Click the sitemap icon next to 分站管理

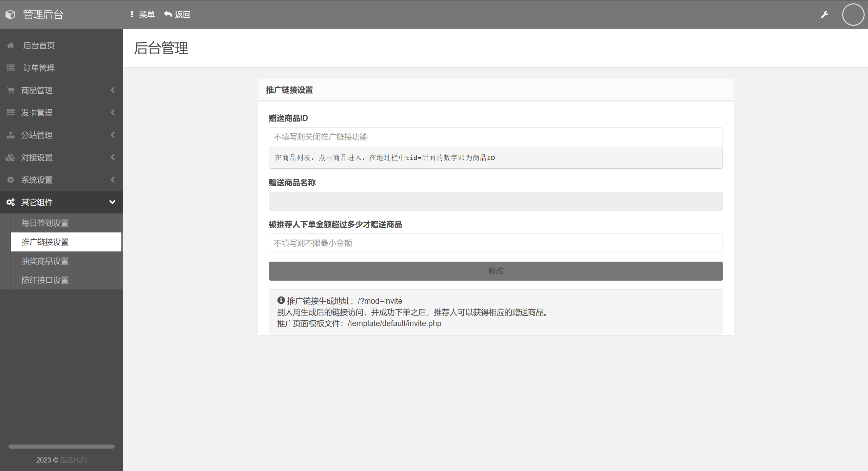click(11, 135)
